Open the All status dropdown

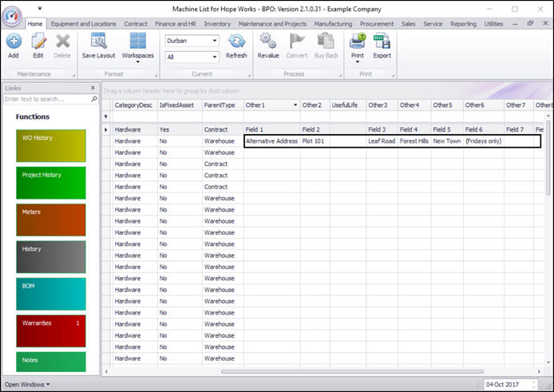pos(215,57)
